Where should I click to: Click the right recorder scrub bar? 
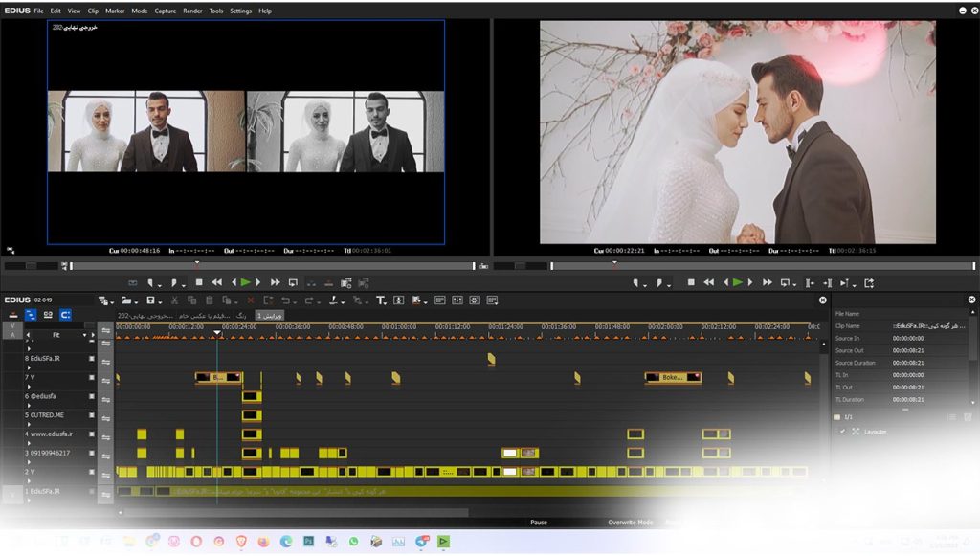coord(763,266)
